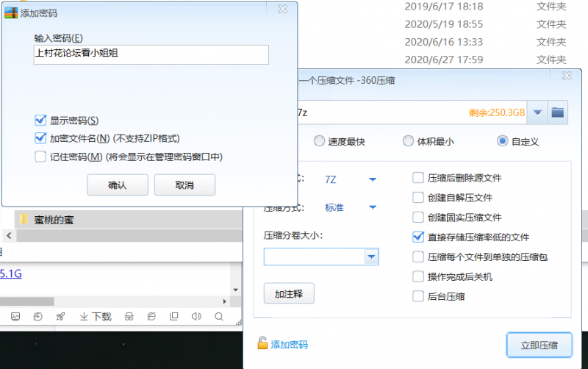Image resolution: width=588 pixels, height=369 pixels.
Task: Enable 压缩每个文件到单独的压缩包
Action: [418, 257]
